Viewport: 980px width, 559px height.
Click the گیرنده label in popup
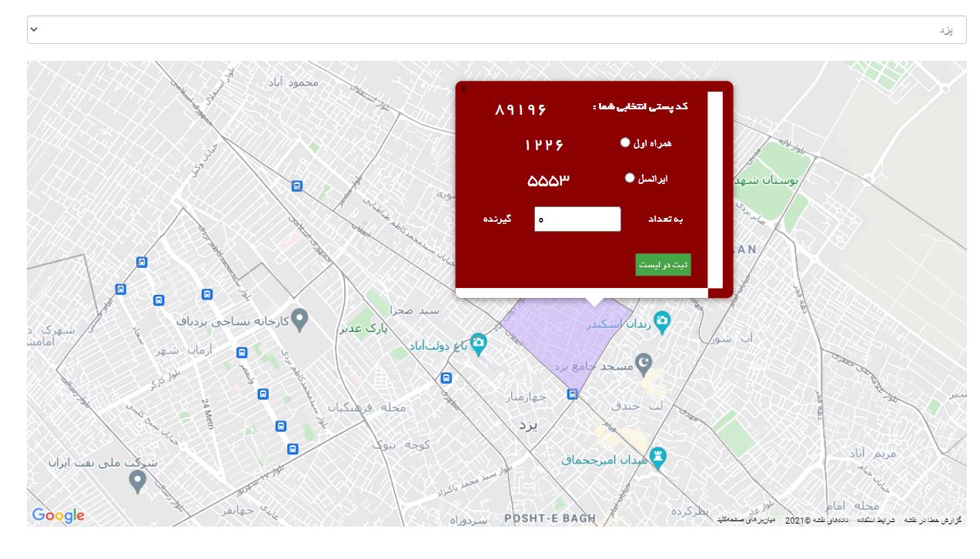497,219
